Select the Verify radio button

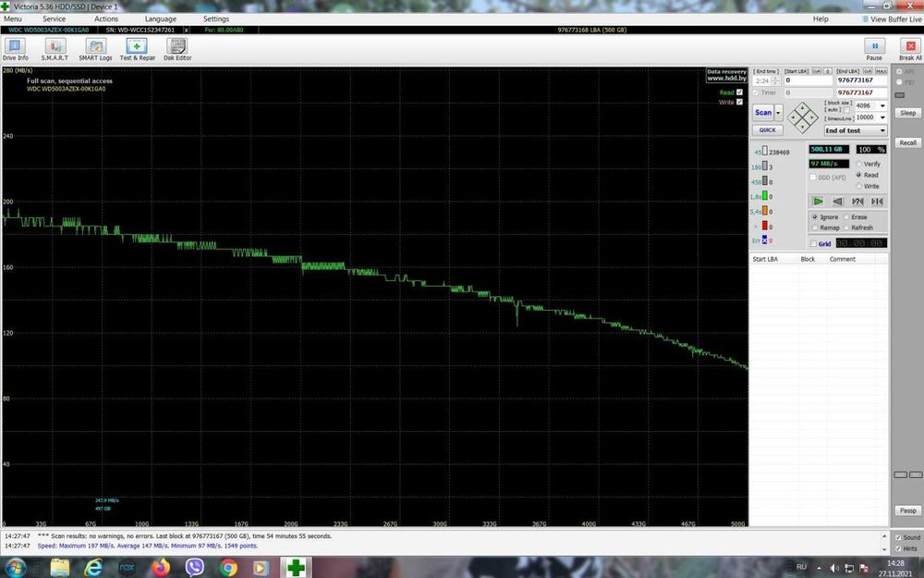pos(859,164)
